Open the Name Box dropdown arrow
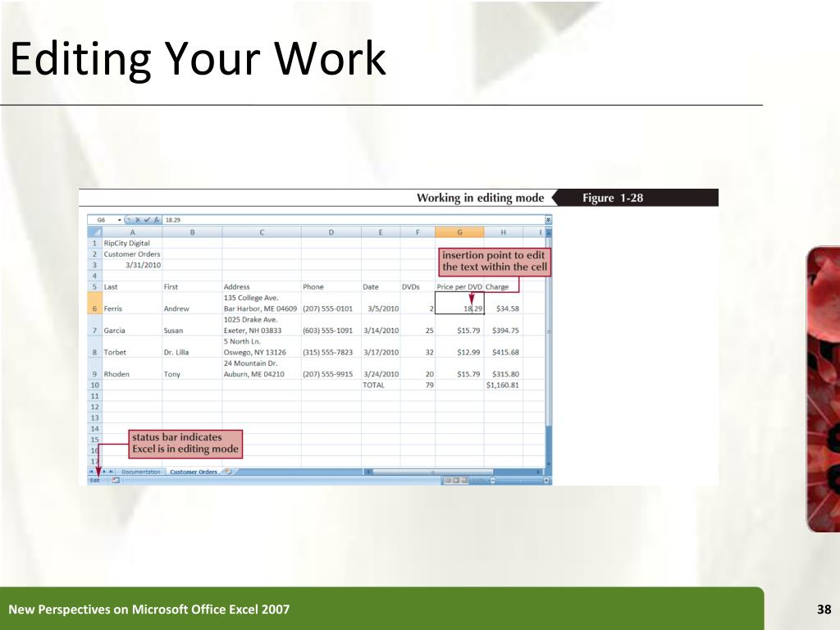This screenshot has height=630, width=840. coord(120,220)
